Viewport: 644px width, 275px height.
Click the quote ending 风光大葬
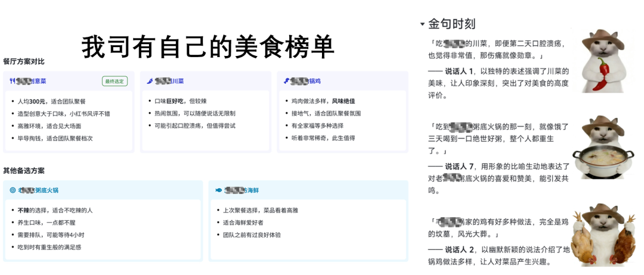tap(498, 229)
